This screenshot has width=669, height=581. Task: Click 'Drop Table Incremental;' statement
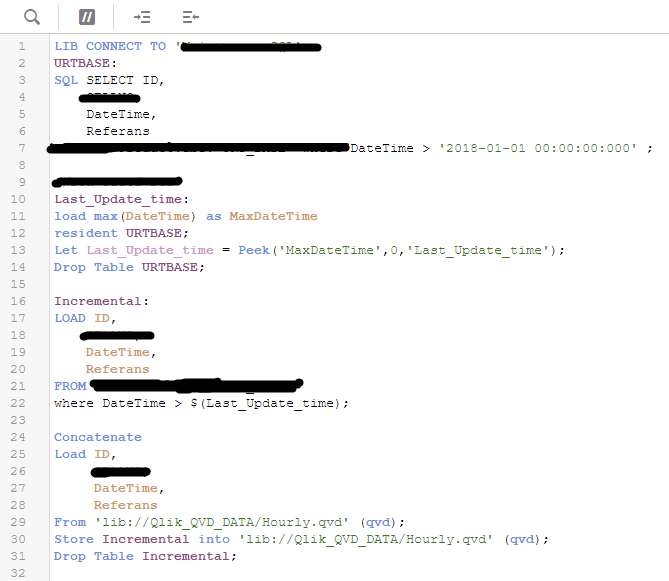145,556
